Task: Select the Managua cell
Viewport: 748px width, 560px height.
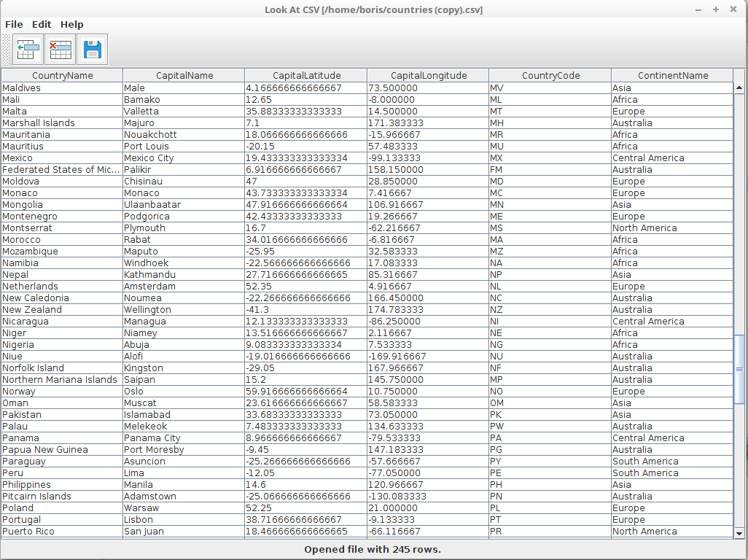Action: (x=184, y=322)
